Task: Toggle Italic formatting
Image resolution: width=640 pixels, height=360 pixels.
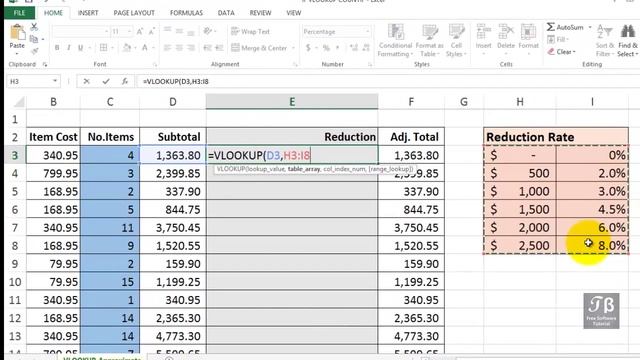Action: coord(69,48)
